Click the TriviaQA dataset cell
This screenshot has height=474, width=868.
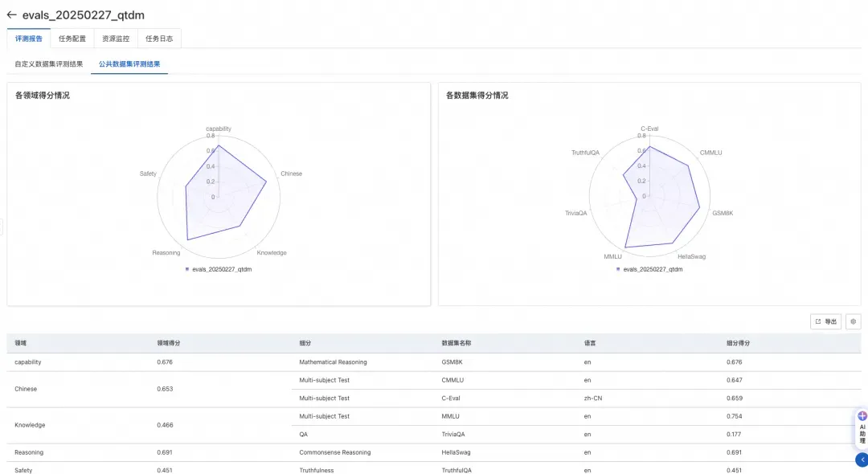click(453, 434)
